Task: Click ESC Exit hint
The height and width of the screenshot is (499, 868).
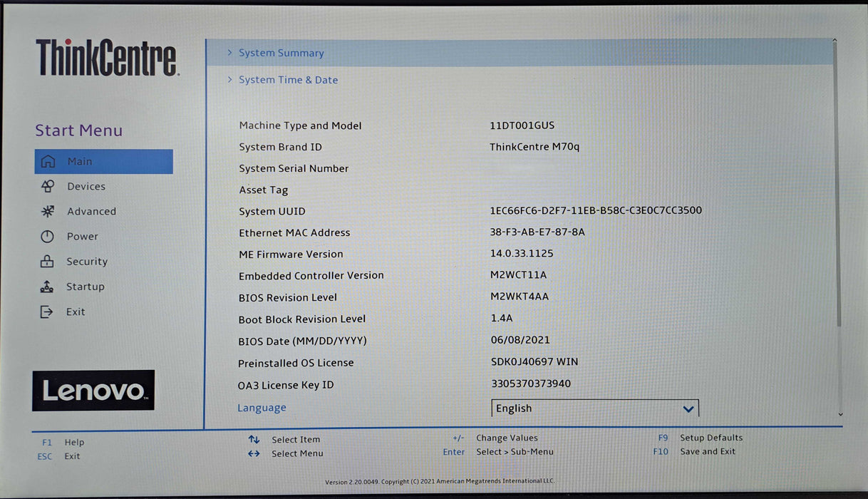Action: tap(58, 456)
